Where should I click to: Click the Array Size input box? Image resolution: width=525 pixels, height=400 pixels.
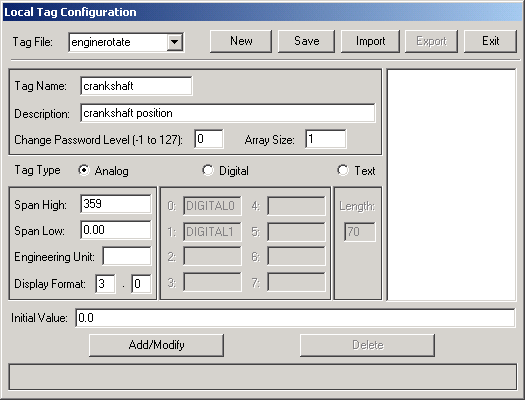[326, 139]
